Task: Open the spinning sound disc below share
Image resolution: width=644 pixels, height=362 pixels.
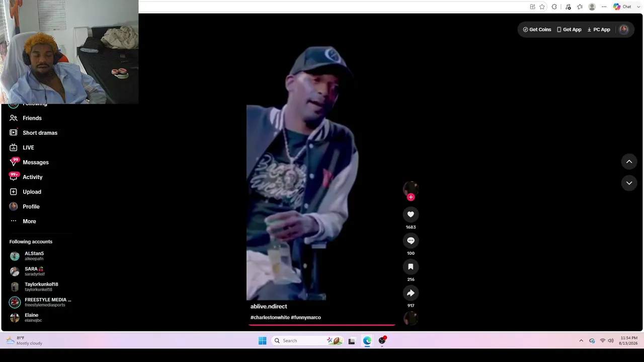Action: pyautogui.click(x=411, y=318)
